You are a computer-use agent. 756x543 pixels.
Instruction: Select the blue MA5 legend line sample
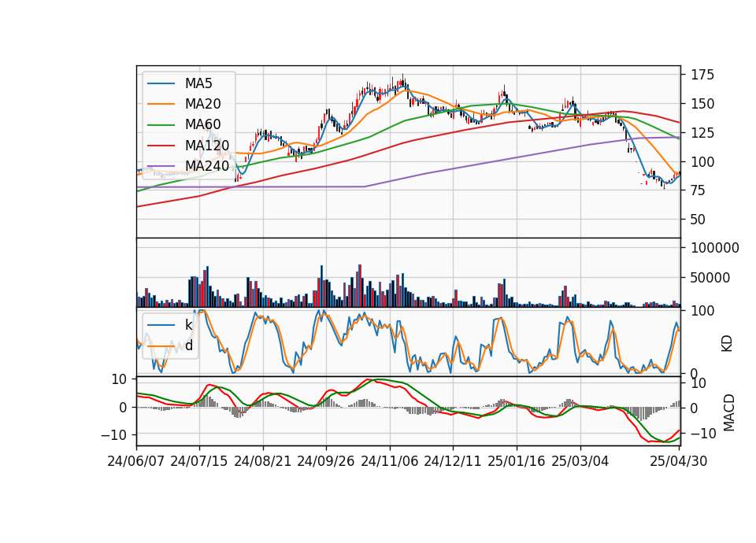[161, 84]
